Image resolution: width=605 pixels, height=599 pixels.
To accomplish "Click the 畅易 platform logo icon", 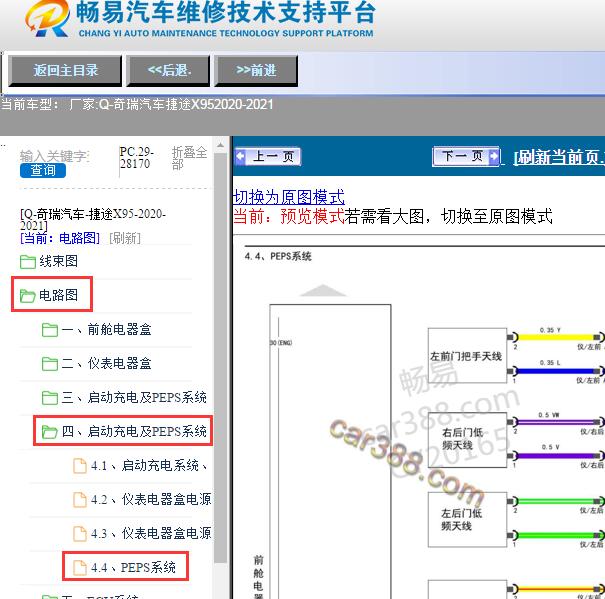I will pyautogui.click(x=47, y=19).
